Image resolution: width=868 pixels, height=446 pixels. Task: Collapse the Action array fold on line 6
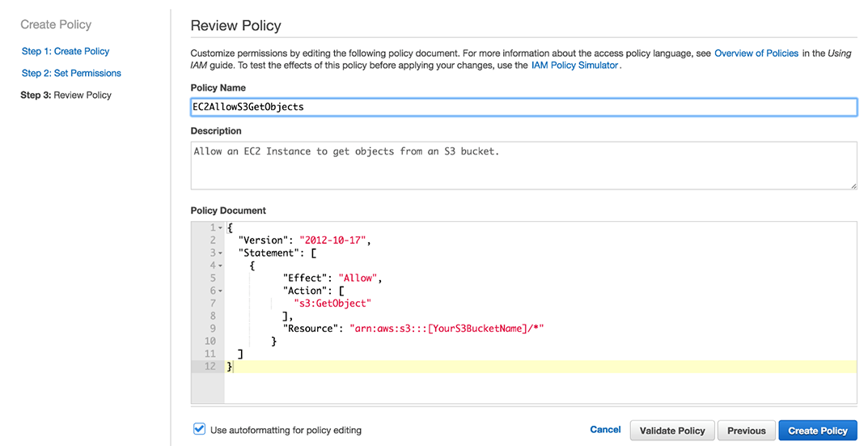[220, 291]
